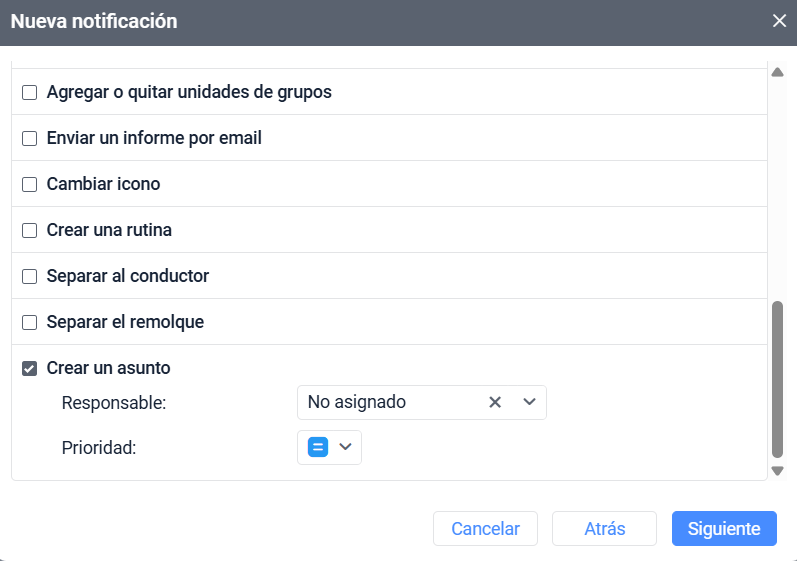Screen dimensions: 797x561
Task: Check 'Separar al conductor' action
Action: pyautogui.click(x=30, y=276)
